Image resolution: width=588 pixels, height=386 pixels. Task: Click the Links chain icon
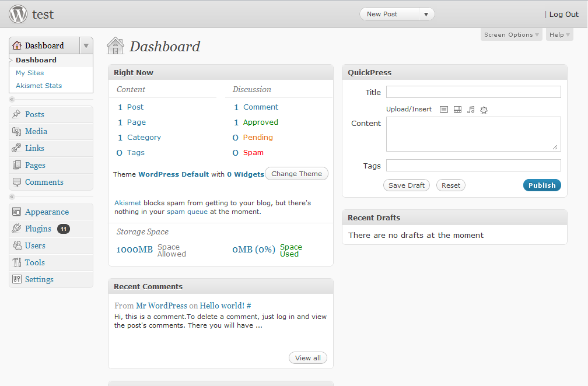click(16, 148)
